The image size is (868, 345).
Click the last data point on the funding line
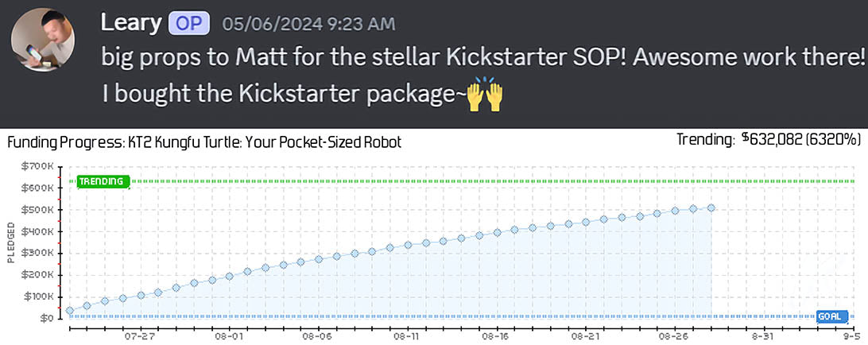pyautogui.click(x=711, y=208)
